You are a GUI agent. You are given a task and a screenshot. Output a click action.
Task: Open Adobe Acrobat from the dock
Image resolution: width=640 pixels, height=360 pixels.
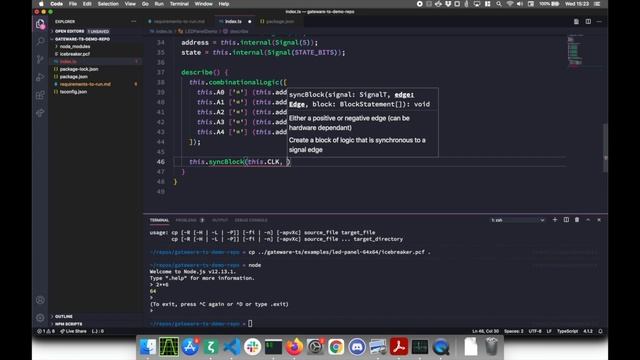(x=399, y=347)
